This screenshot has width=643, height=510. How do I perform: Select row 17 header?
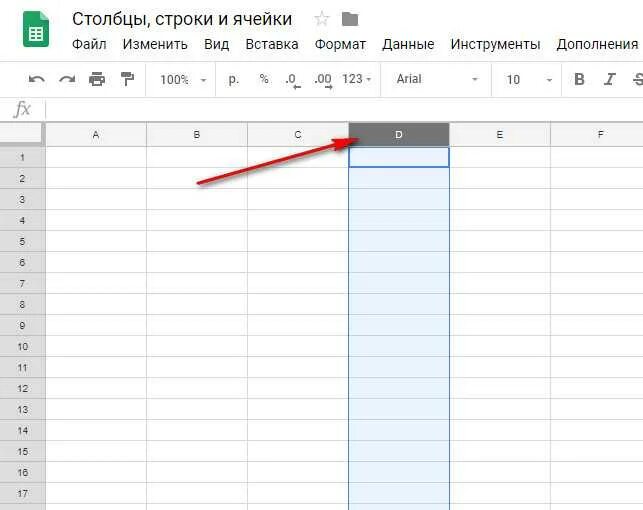tap(23, 494)
